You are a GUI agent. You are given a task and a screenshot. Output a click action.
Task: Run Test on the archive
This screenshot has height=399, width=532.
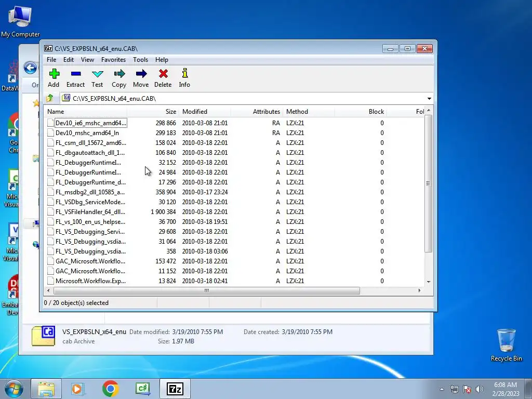[97, 78]
